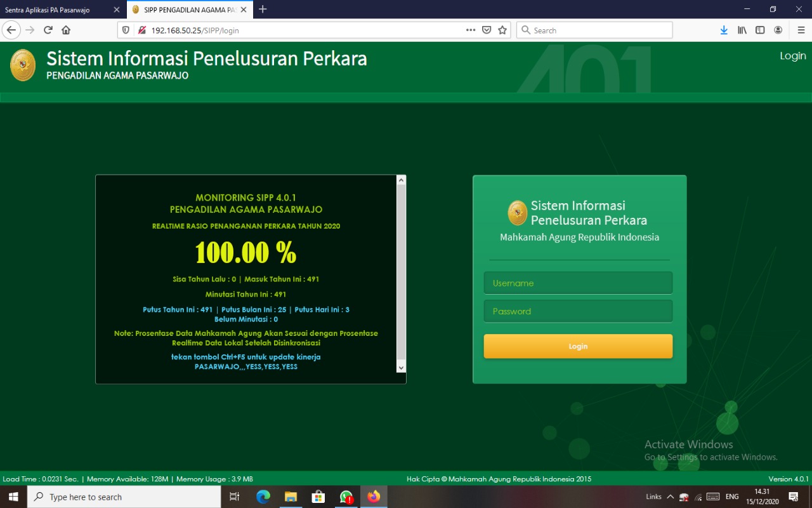Open Task View on the taskbar

(234, 497)
